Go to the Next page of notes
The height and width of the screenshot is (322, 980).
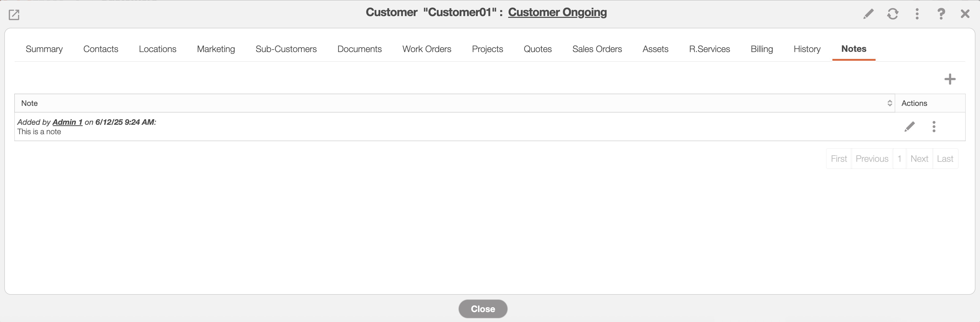click(919, 158)
